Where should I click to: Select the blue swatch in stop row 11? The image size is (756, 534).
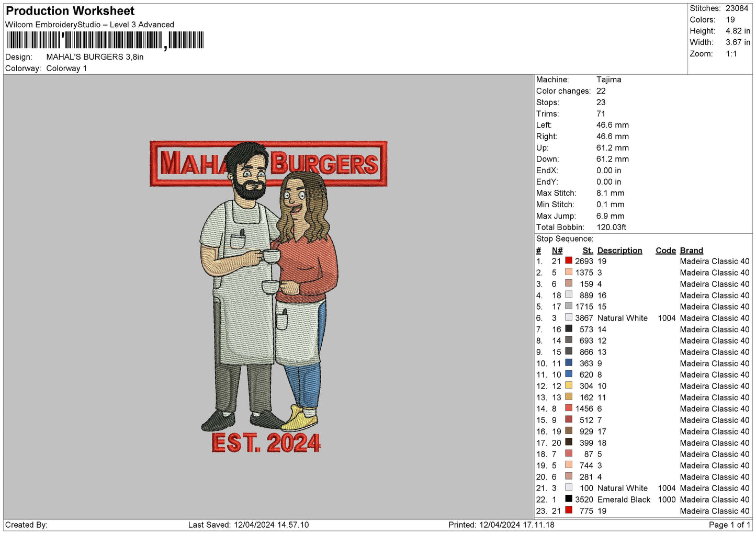coord(569,374)
